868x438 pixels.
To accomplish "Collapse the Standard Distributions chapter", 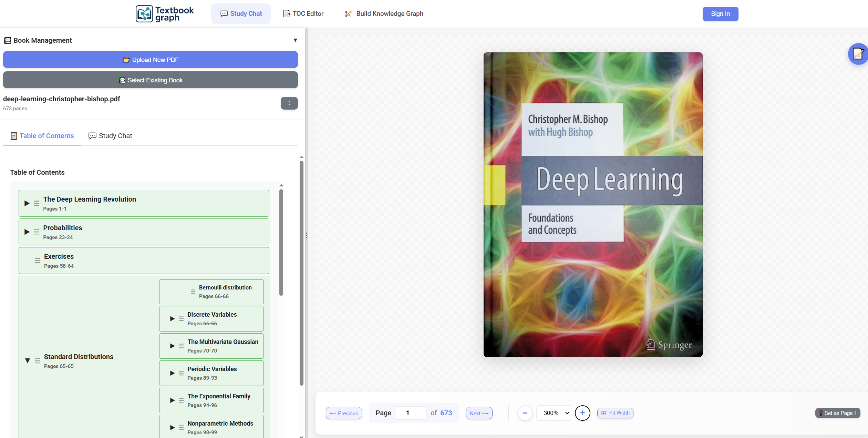I will (x=28, y=361).
